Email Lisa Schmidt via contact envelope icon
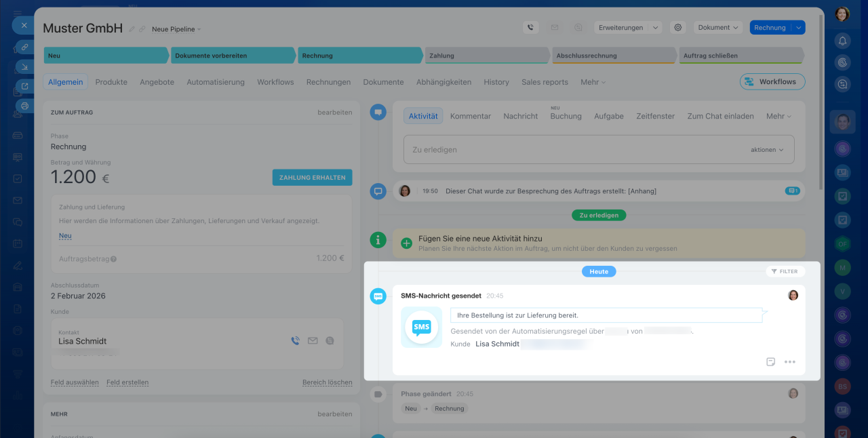This screenshot has width=868, height=438. pos(313,341)
